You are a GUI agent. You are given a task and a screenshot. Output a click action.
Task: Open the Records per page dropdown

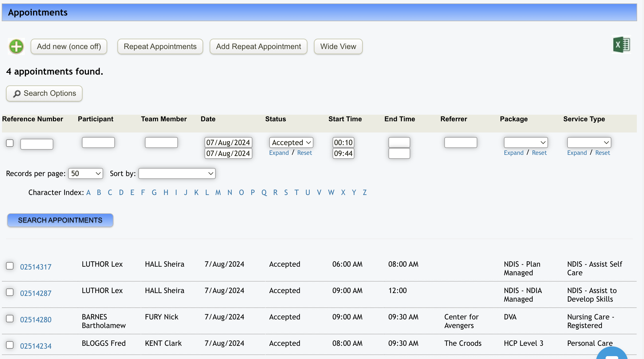[x=85, y=173]
